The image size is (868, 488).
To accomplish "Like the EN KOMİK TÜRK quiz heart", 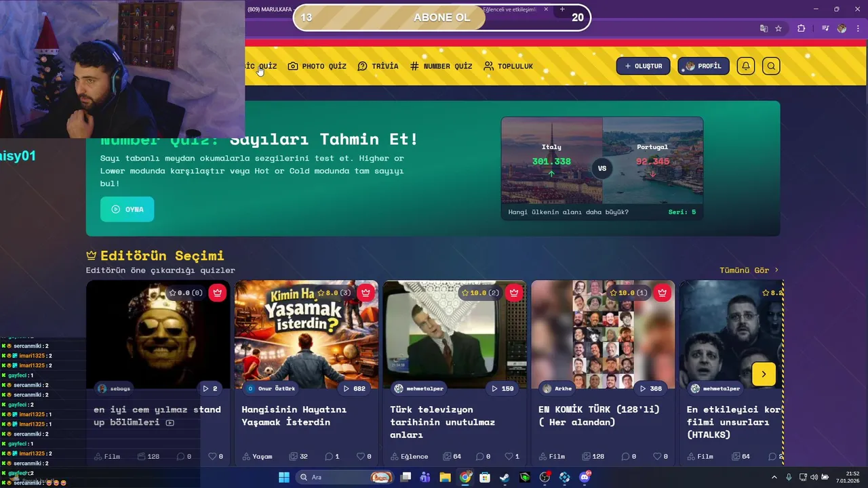I will 660,456.
